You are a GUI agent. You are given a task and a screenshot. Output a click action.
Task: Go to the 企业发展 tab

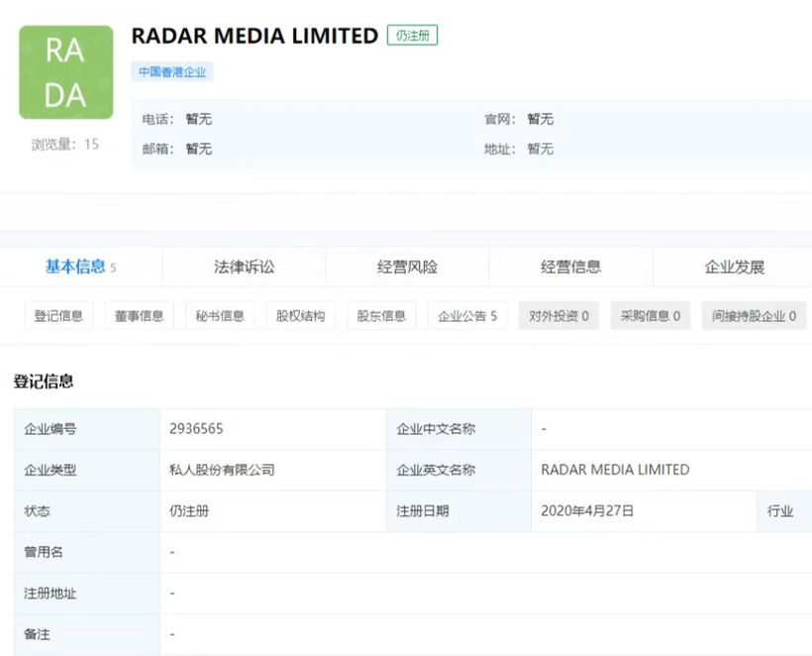pos(734,267)
